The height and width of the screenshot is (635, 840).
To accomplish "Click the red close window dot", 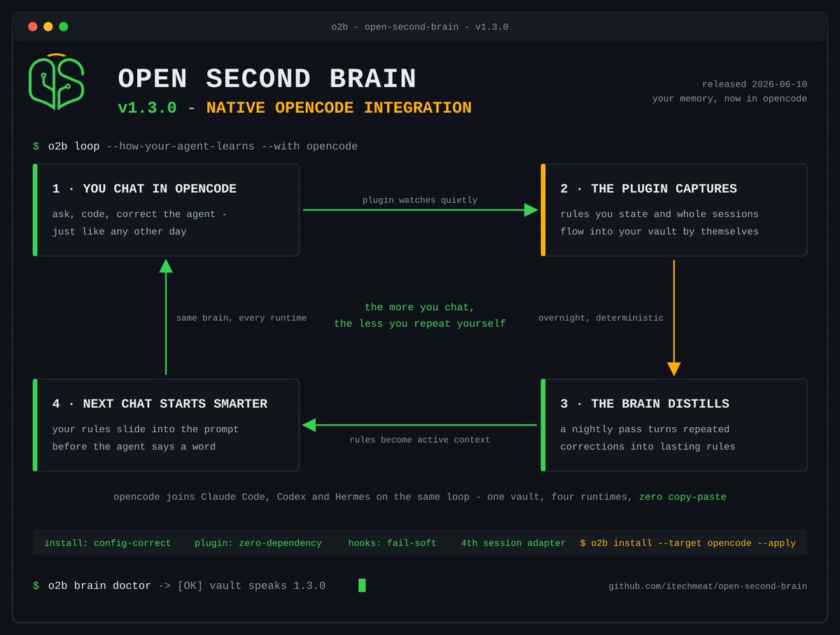I will click(x=33, y=27).
